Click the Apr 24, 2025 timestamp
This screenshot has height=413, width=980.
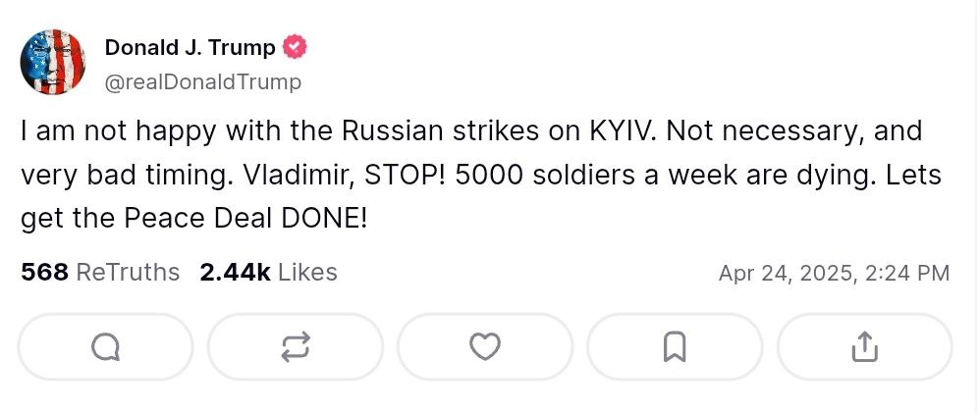tap(834, 273)
